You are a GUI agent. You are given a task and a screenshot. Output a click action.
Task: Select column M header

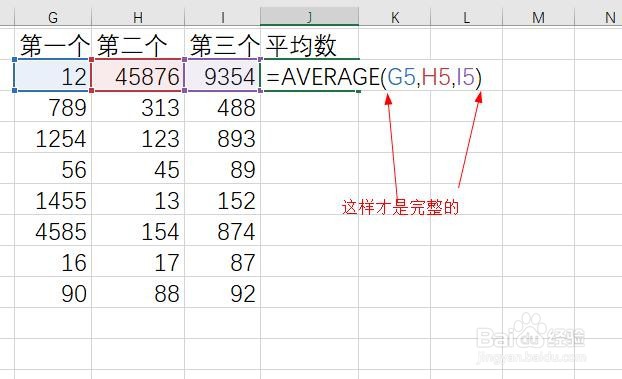pyautogui.click(x=538, y=17)
